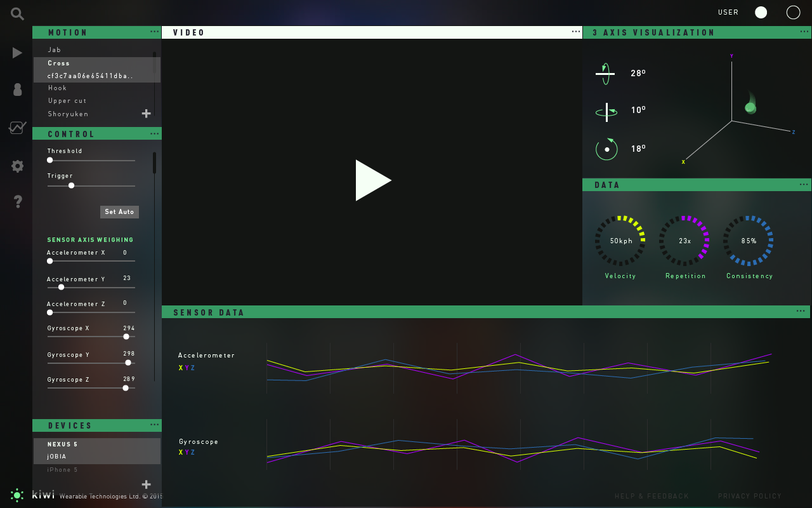Click the 10° yaw rotation icon
Viewport: 812px width, 508px height.
point(606,112)
